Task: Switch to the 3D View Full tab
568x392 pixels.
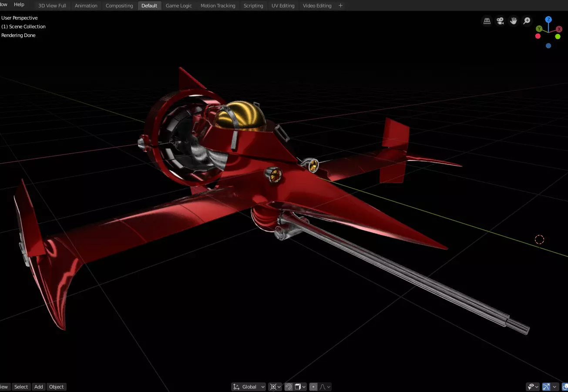Action: coord(52,6)
